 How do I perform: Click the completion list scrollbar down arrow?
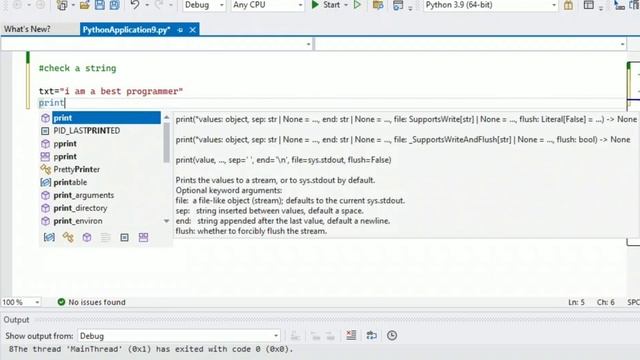coord(167,221)
